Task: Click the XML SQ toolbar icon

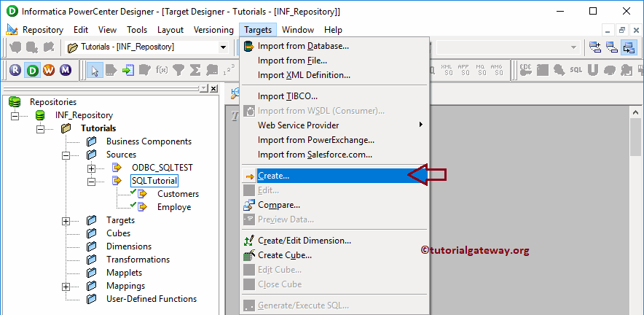Action: click(x=447, y=70)
